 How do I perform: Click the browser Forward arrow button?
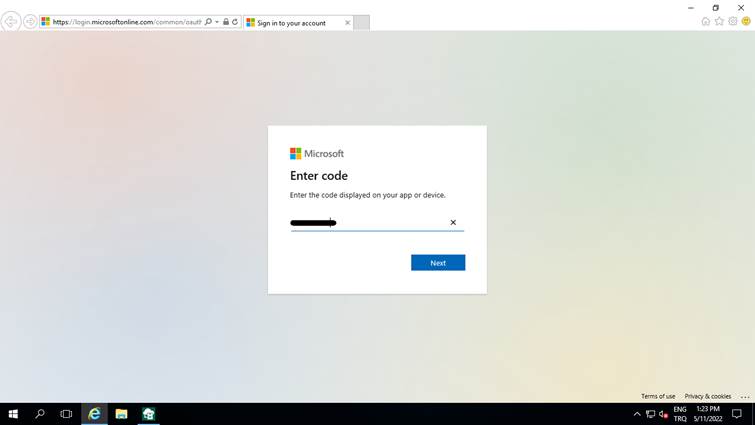[x=30, y=22]
